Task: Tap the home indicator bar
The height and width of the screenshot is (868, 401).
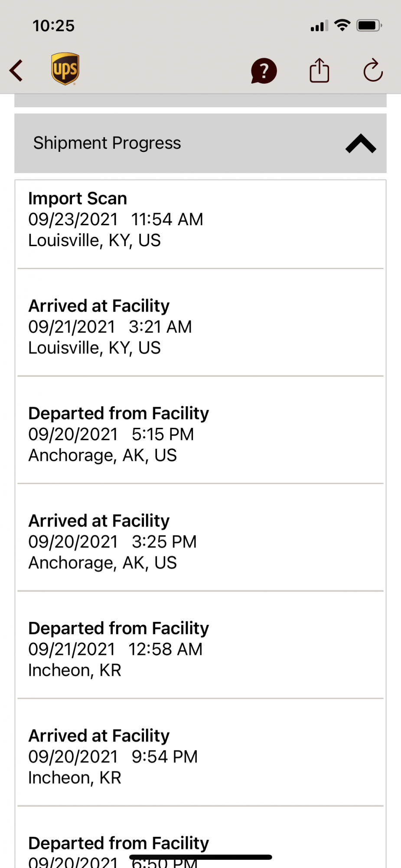Action: pos(200,857)
